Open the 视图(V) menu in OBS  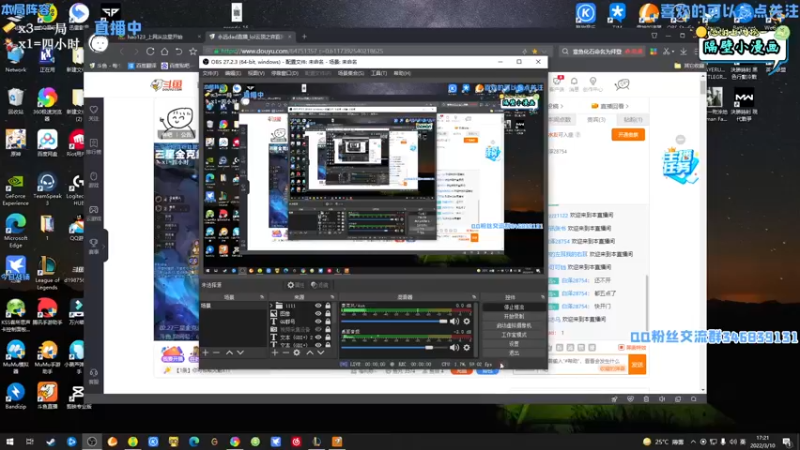point(256,73)
